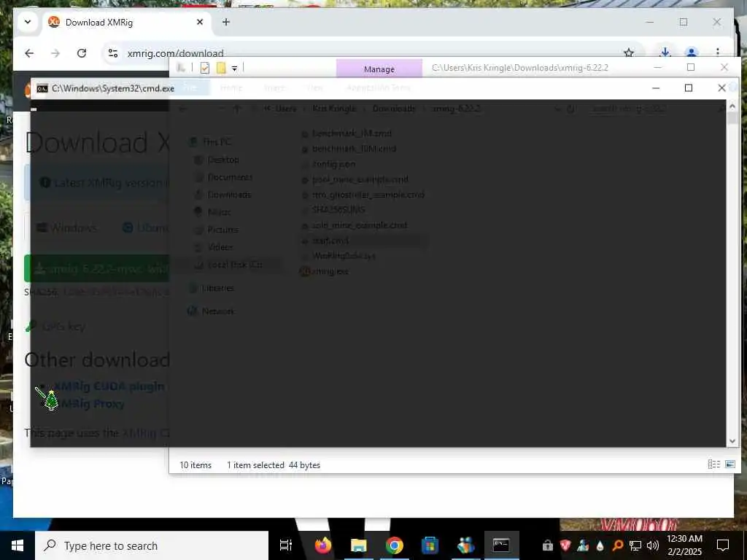Click the orange magnifier tray icon
The image size is (747, 560).
[x=618, y=545]
